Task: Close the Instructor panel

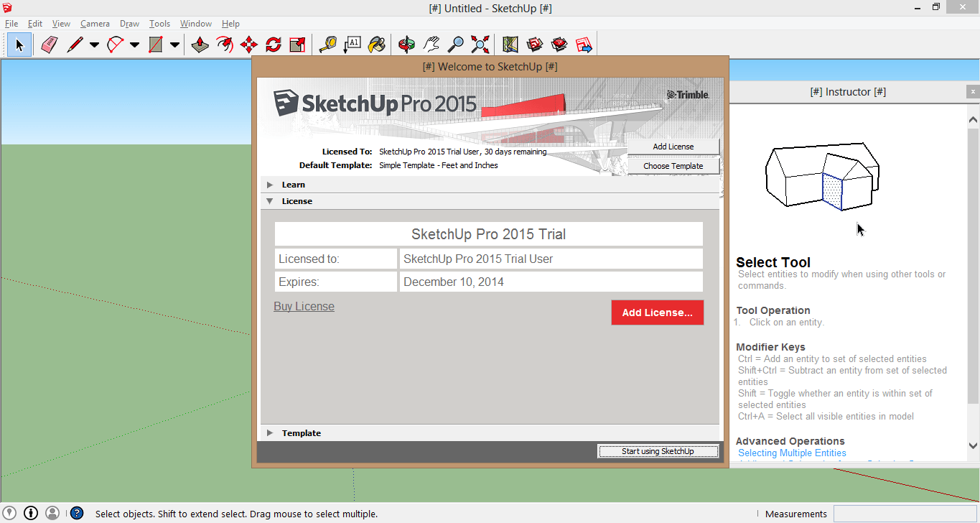Action: [973, 92]
